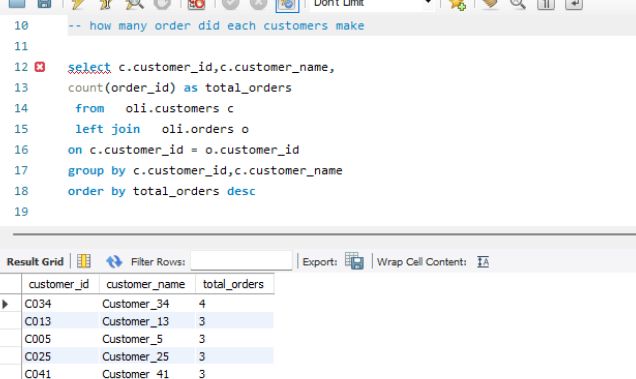Toggle the invisible characters icon
Screen dimensions: 636x379
(x=546, y=4)
